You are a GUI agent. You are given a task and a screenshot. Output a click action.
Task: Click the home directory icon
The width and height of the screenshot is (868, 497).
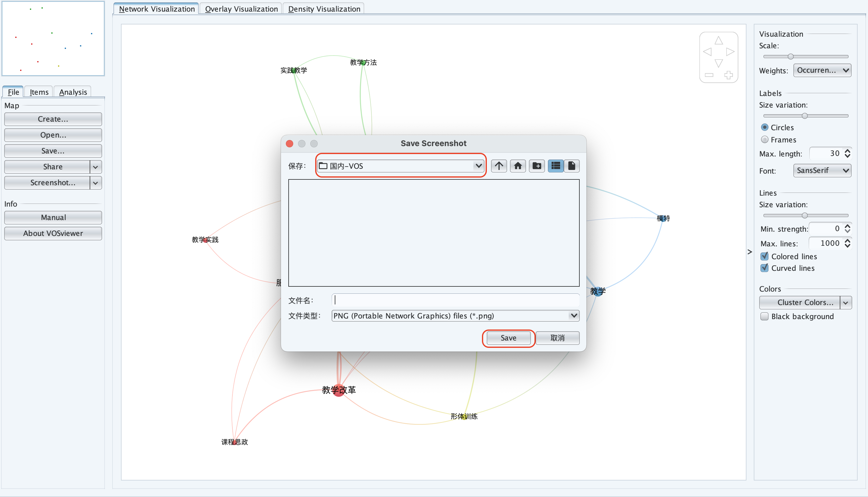point(518,166)
